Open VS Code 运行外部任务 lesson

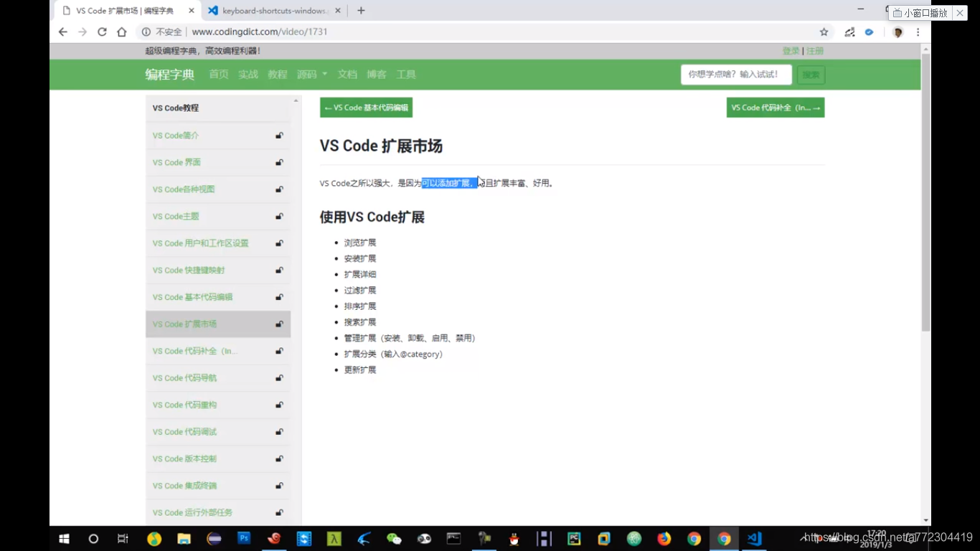(x=192, y=513)
